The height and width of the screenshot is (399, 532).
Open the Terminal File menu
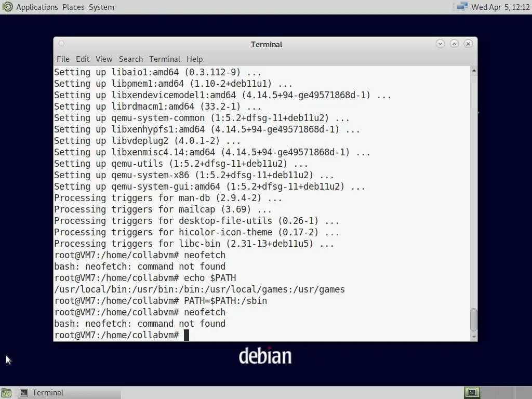(x=63, y=59)
